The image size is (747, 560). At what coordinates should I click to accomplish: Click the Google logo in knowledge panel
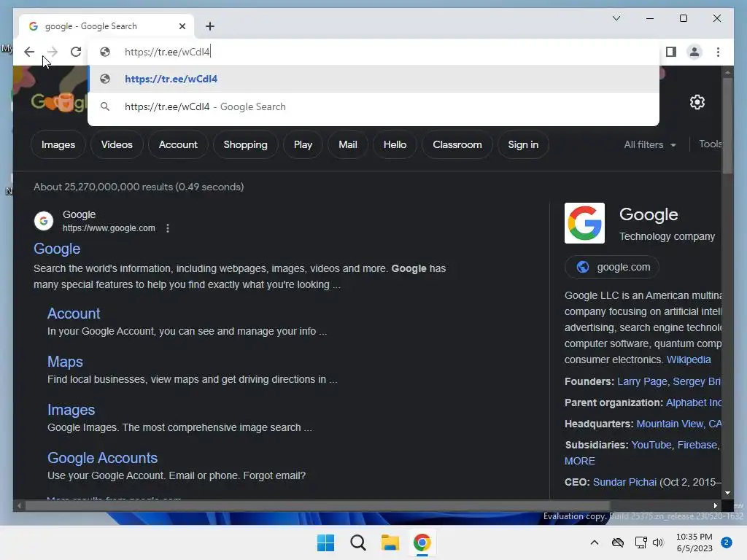click(x=584, y=223)
